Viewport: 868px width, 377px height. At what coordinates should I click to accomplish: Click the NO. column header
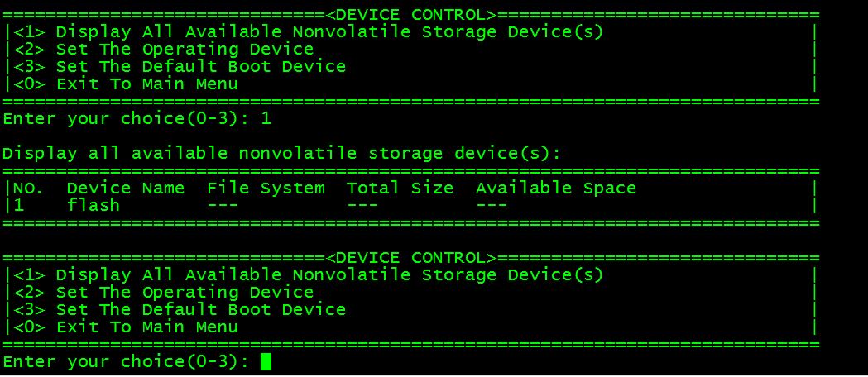click(x=29, y=188)
